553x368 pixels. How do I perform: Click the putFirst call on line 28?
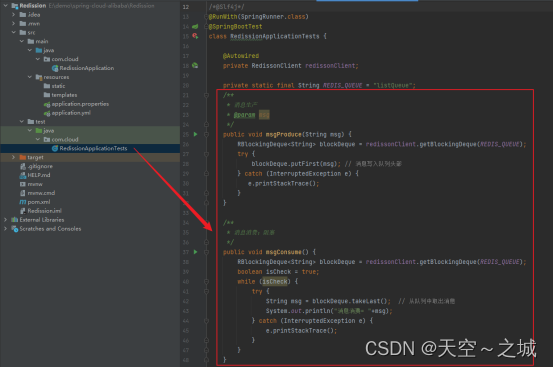(306, 164)
